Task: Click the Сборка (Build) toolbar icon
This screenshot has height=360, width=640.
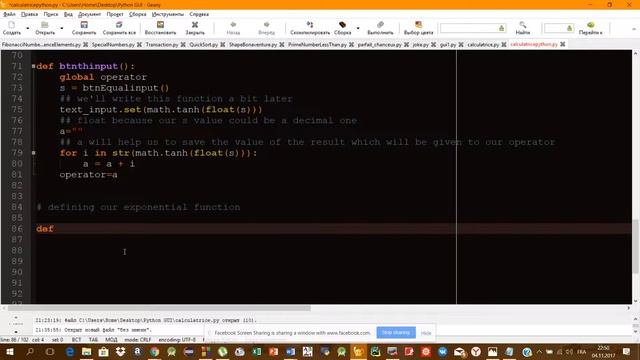Action: 342,28
